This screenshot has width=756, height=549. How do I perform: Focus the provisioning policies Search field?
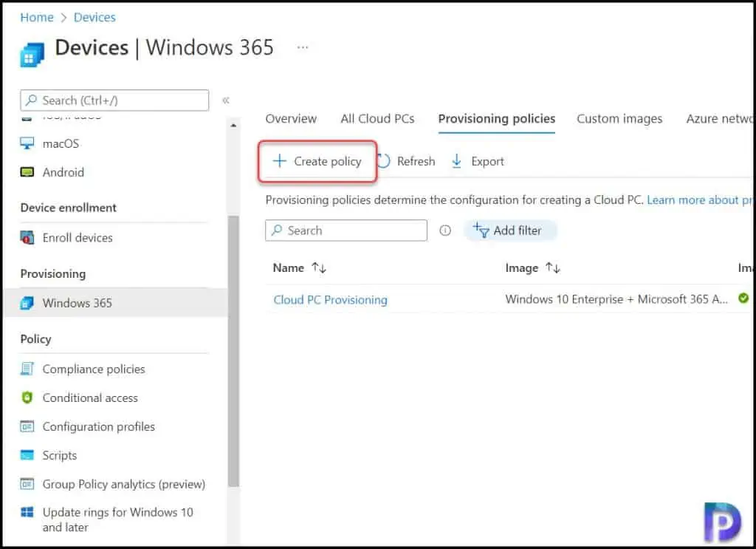coord(346,231)
